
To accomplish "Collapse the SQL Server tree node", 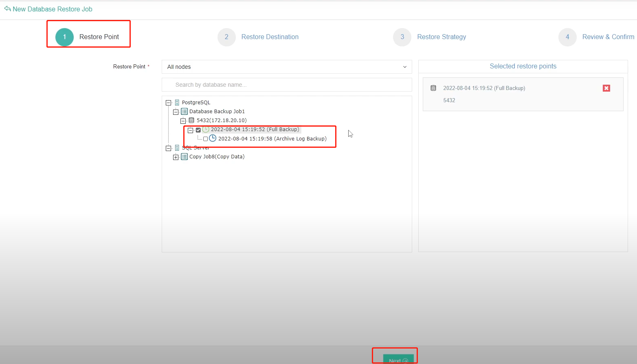I will (168, 148).
